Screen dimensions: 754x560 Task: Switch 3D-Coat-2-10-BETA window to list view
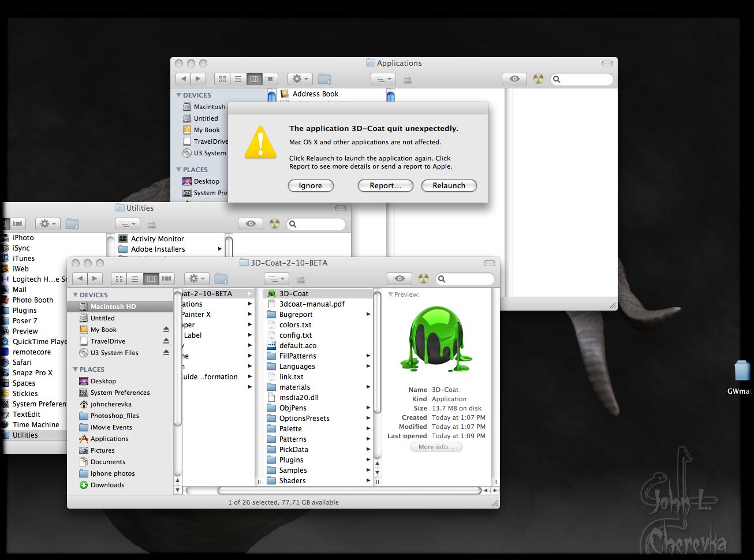(135, 279)
